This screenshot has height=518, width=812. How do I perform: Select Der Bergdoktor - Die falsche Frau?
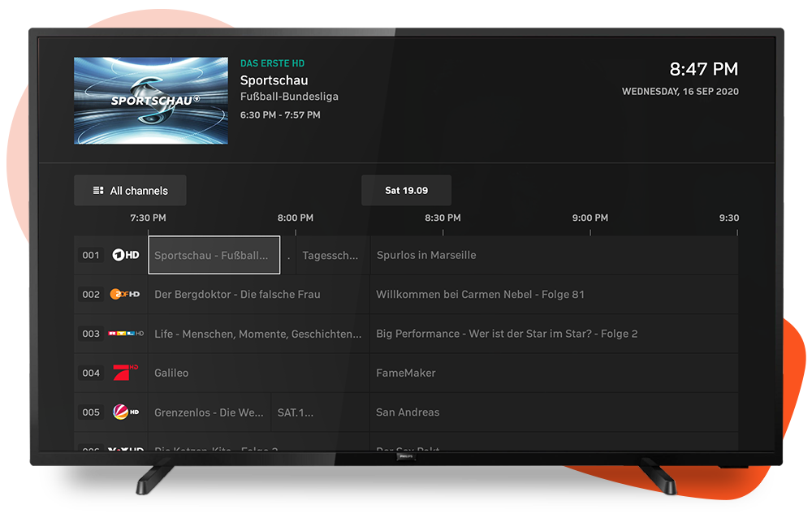click(259, 294)
